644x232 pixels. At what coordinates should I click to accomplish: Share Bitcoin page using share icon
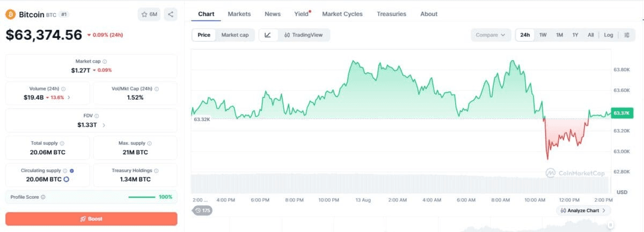tap(170, 14)
